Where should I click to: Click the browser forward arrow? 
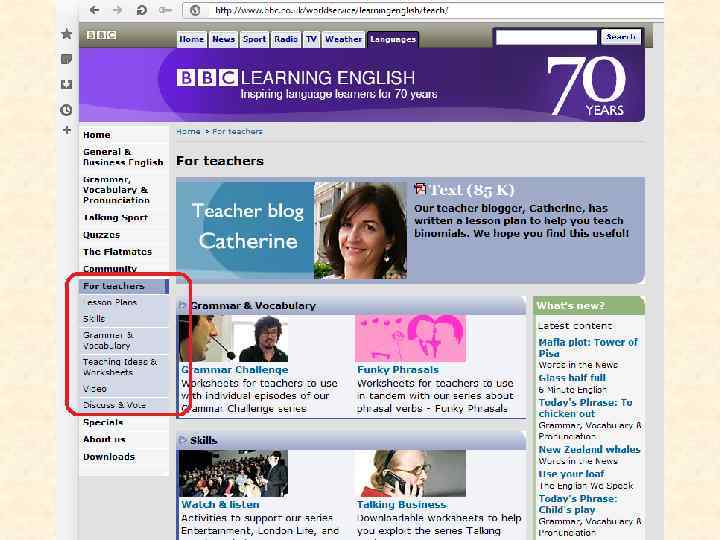[118, 10]
